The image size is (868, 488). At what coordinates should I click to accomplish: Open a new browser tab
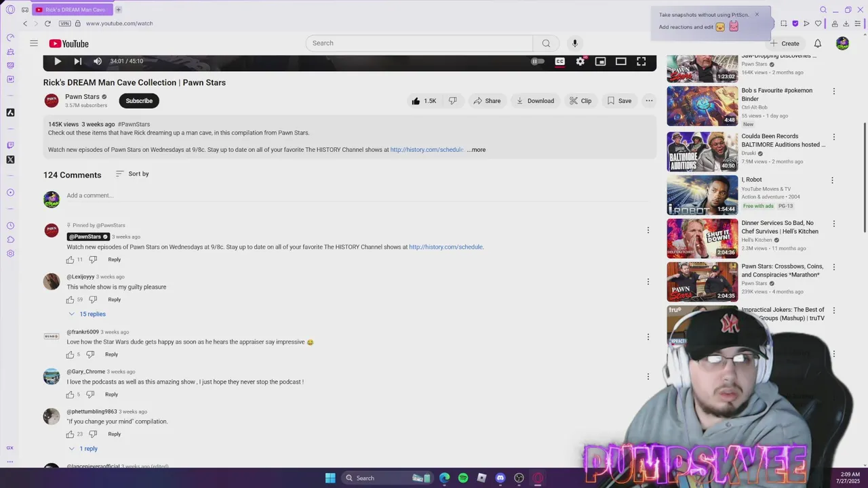(118, 9)
